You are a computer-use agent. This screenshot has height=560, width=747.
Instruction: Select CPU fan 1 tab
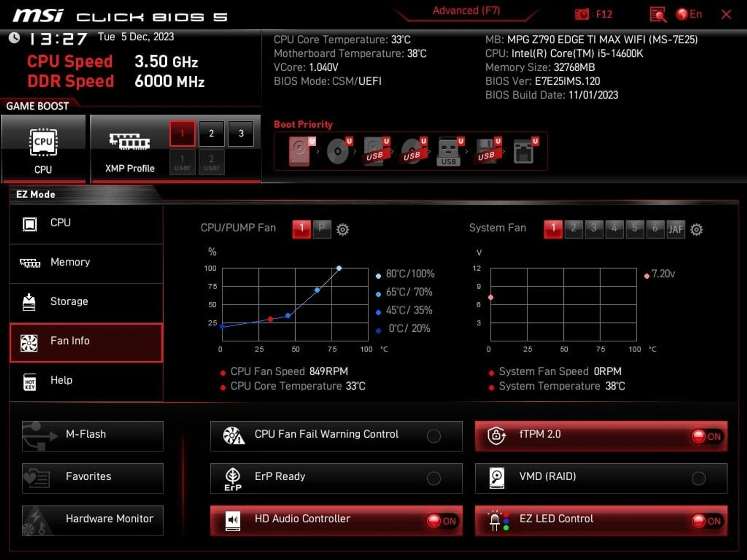coord(302,229)
